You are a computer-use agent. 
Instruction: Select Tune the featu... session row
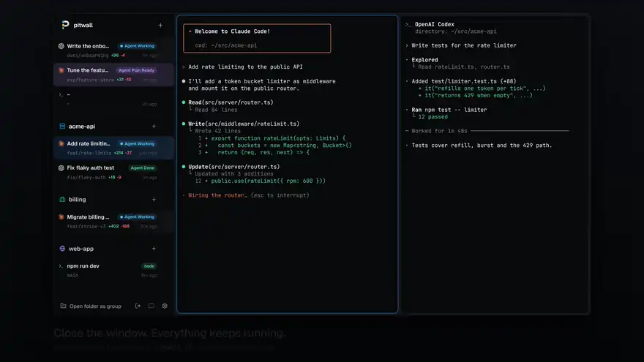[113, 75]
